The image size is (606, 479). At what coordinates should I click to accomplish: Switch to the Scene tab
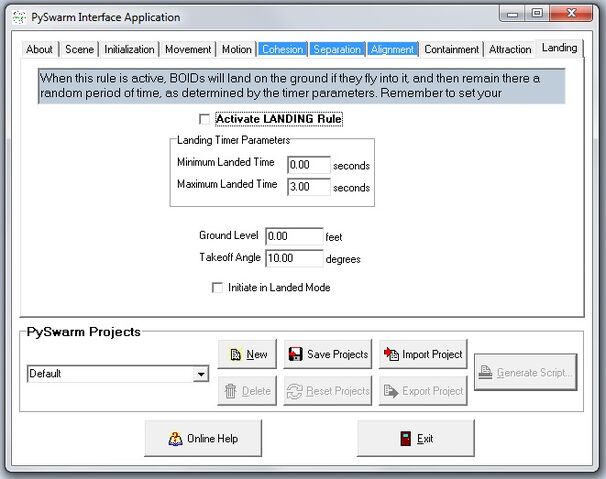point(80,49)
